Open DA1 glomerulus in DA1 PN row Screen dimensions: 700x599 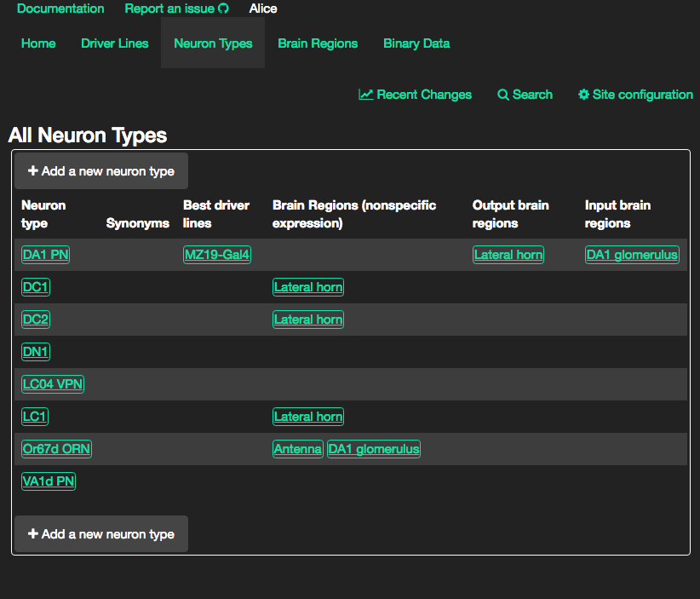632,255
